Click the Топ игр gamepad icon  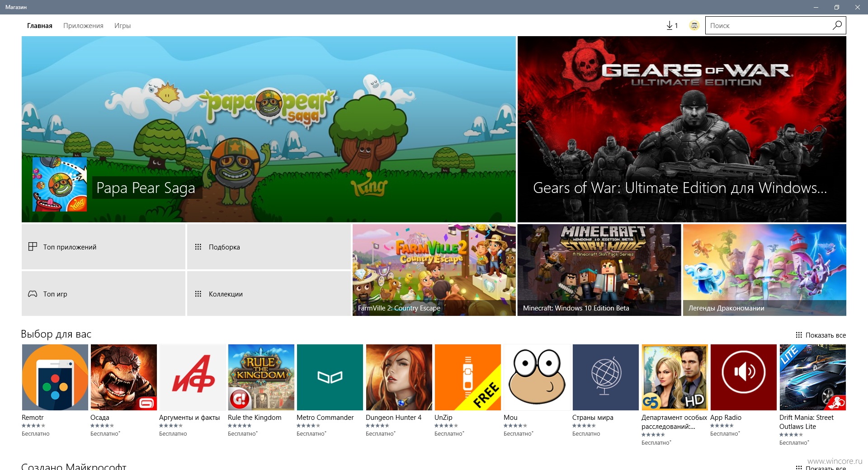(33, 294)
